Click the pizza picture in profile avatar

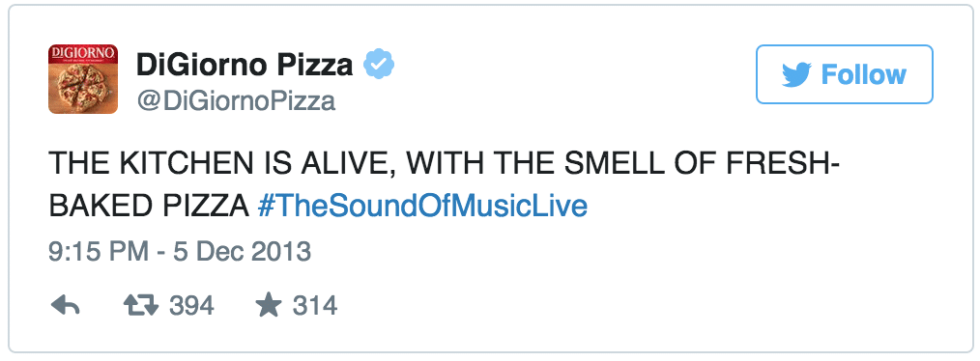82,88
